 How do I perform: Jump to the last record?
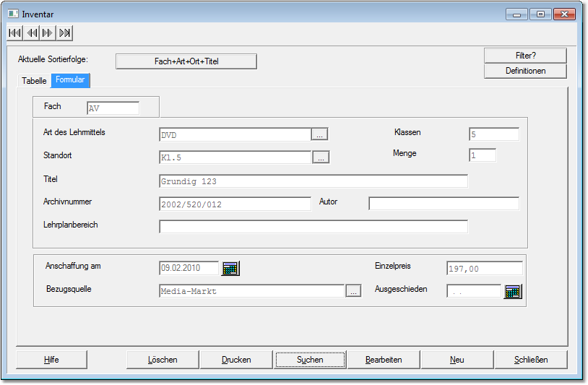pos(64,33)
